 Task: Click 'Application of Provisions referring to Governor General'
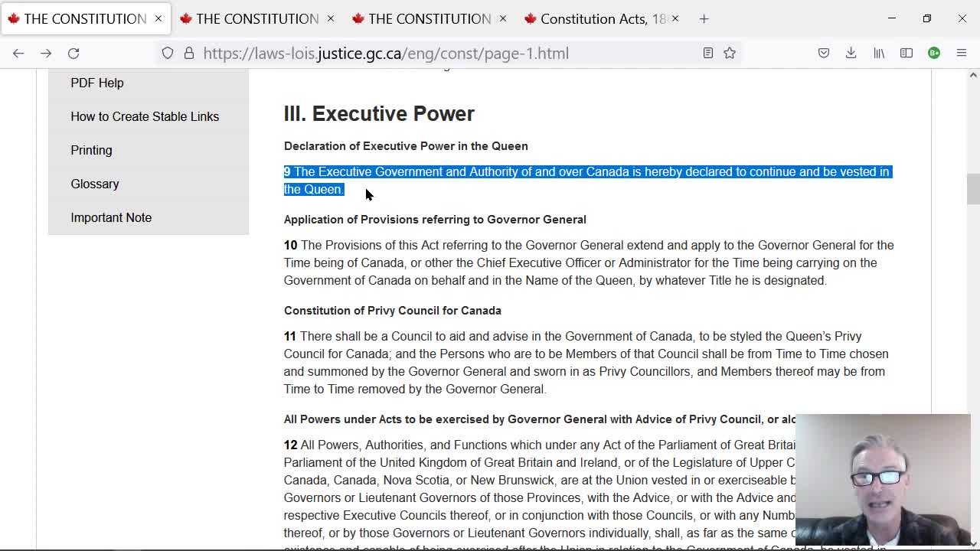[x=435, y=219]
